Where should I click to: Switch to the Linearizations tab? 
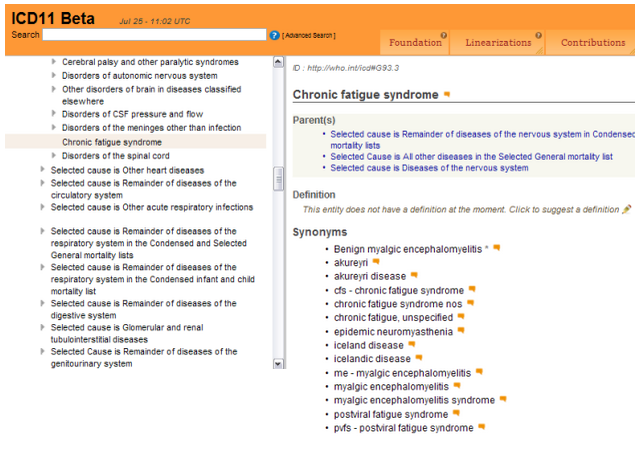[499, 43]
